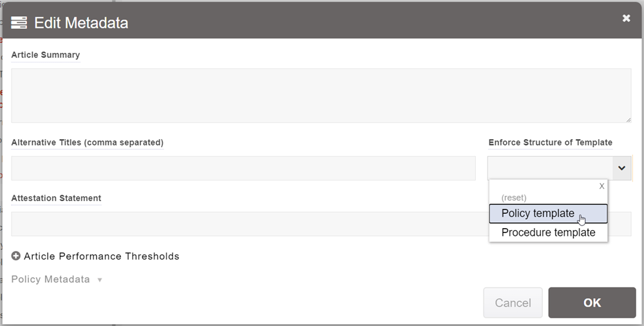Viewport: 644px width, 326px height.
Task: Dismiss the template list with its small X
Action: click(x=601, y=186)
